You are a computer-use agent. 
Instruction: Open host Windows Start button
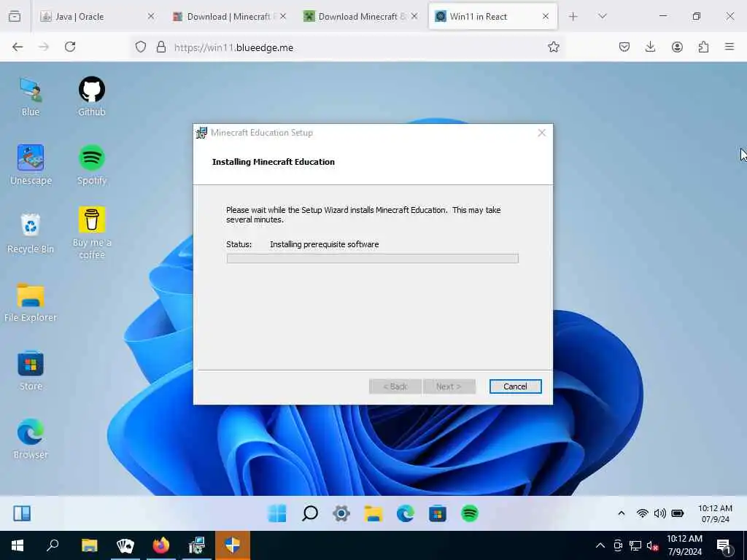point(18,545)
